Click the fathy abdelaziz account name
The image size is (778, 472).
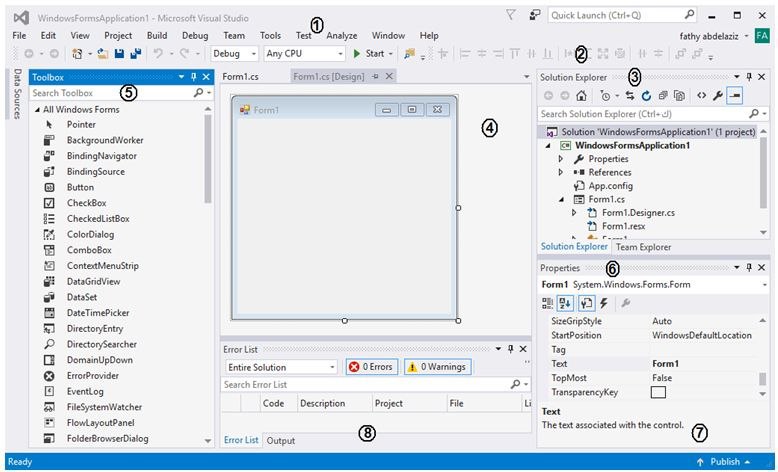pyautogui.click(x=709, y=36)
